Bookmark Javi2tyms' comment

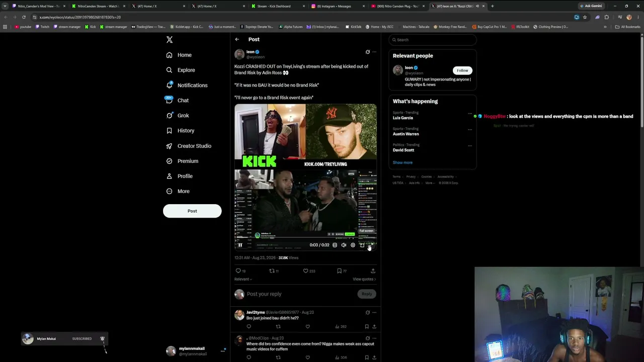[x=367, y=326]
